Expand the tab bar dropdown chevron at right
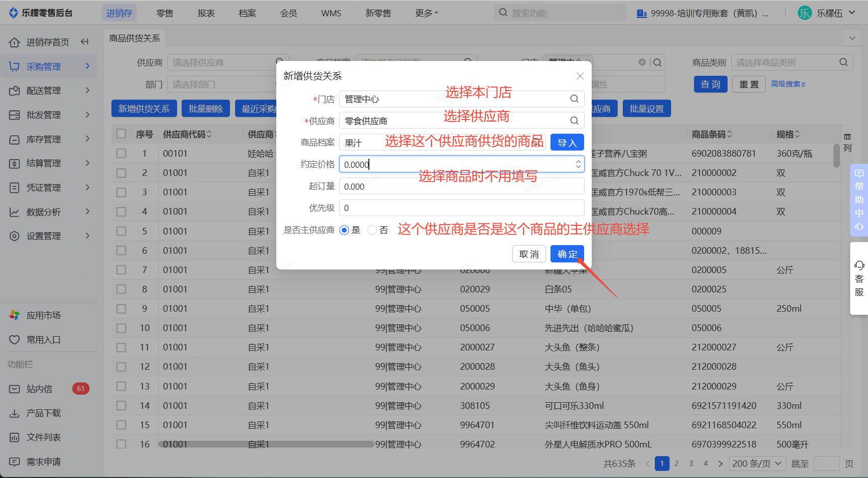The width and height of the screenshot is (868, 478). point(852,38)
